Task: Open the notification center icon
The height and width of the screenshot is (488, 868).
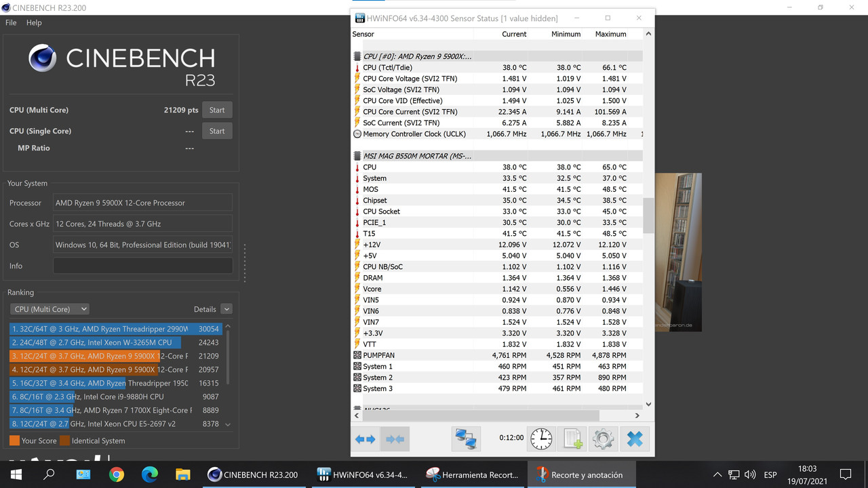Action: point(846,474)
